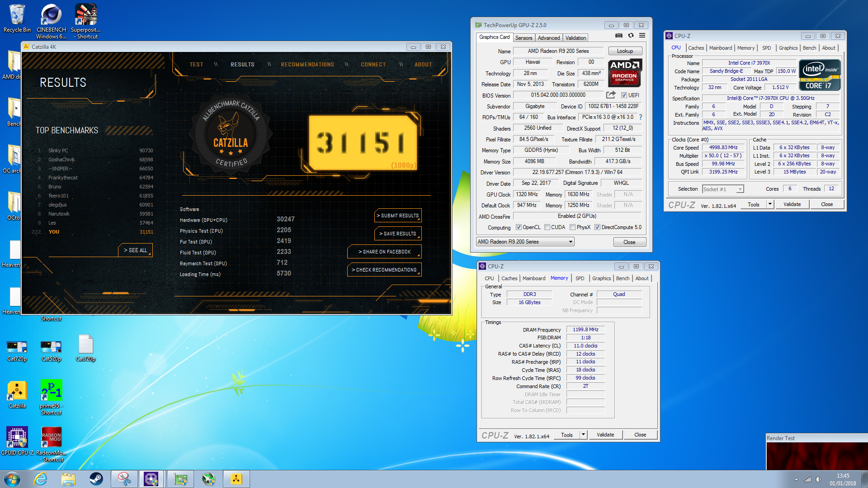Screen dimensions: 868x488
Task: Launch the RadeonMod shortcut icon
Action: 51,444
